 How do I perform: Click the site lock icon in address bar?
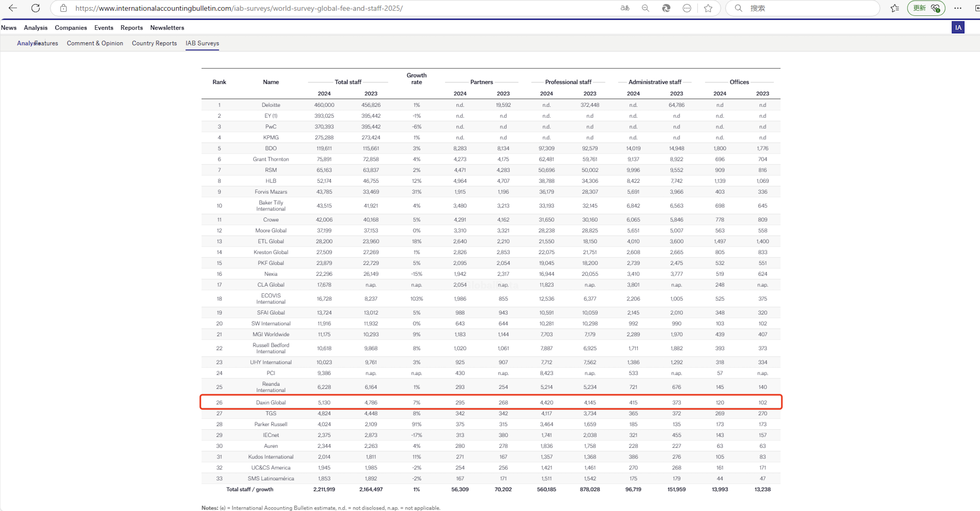click(x=64, y=8)
